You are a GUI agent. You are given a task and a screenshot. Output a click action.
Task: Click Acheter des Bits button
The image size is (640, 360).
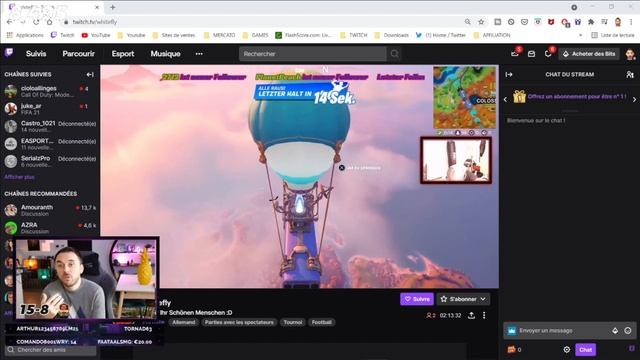[589, 54]
